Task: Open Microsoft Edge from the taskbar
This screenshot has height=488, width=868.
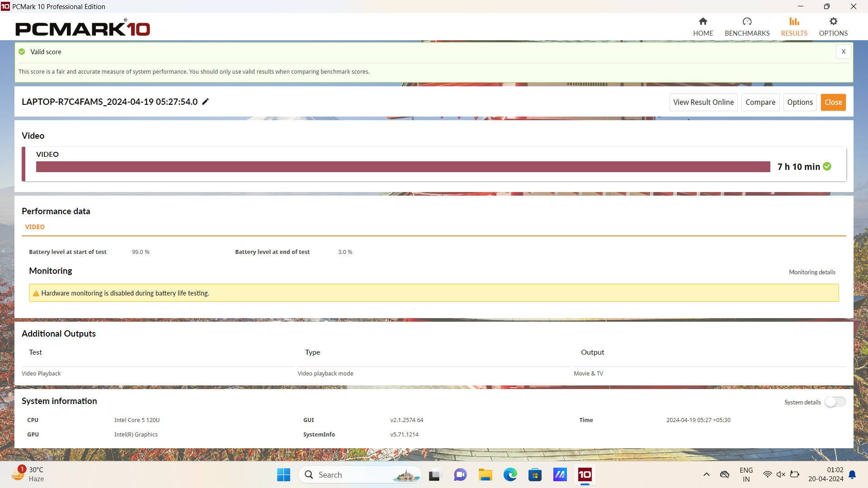Action: (510, 475)
